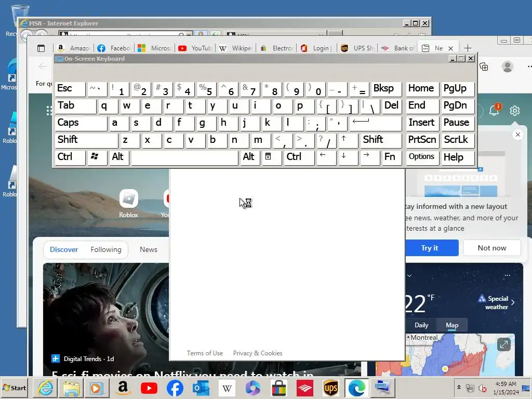Open News feed tab
Image resolution: width=532 pixels, height=399 pixels.
pyautogui.click(x=148, y=250)
